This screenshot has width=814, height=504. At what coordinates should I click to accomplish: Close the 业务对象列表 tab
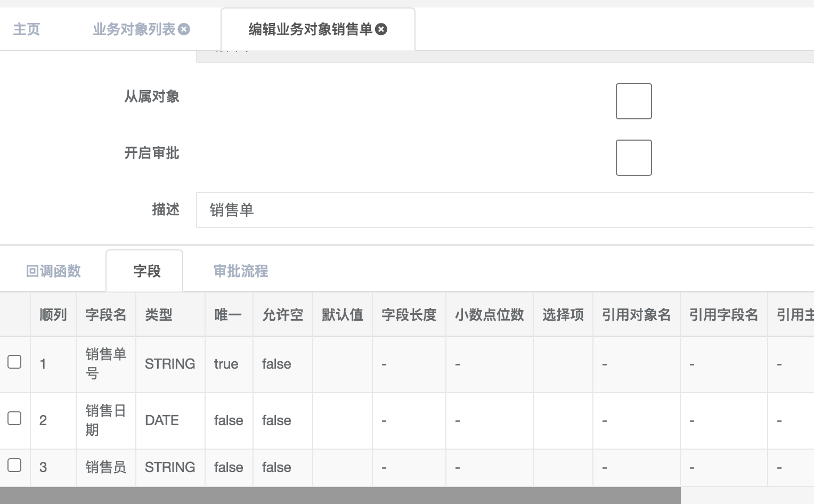click(184, 29)
